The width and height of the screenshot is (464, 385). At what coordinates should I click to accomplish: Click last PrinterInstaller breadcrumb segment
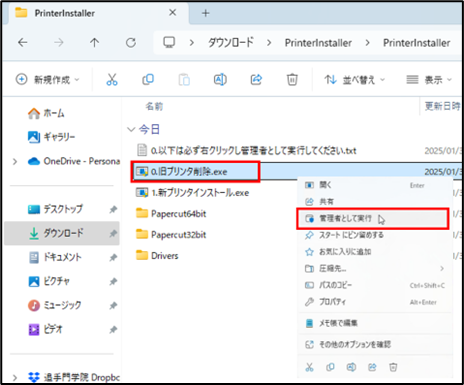[x=417, y=43]
